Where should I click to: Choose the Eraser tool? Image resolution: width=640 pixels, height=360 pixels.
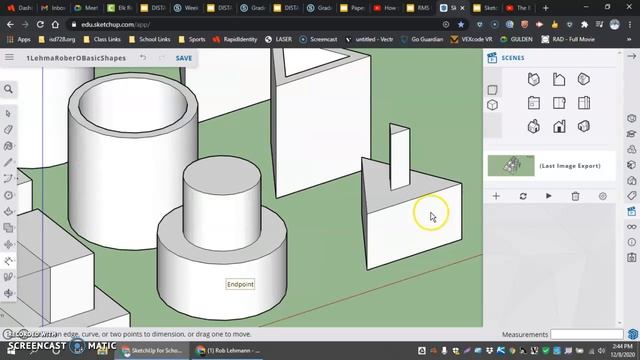[x=8, y=129]
